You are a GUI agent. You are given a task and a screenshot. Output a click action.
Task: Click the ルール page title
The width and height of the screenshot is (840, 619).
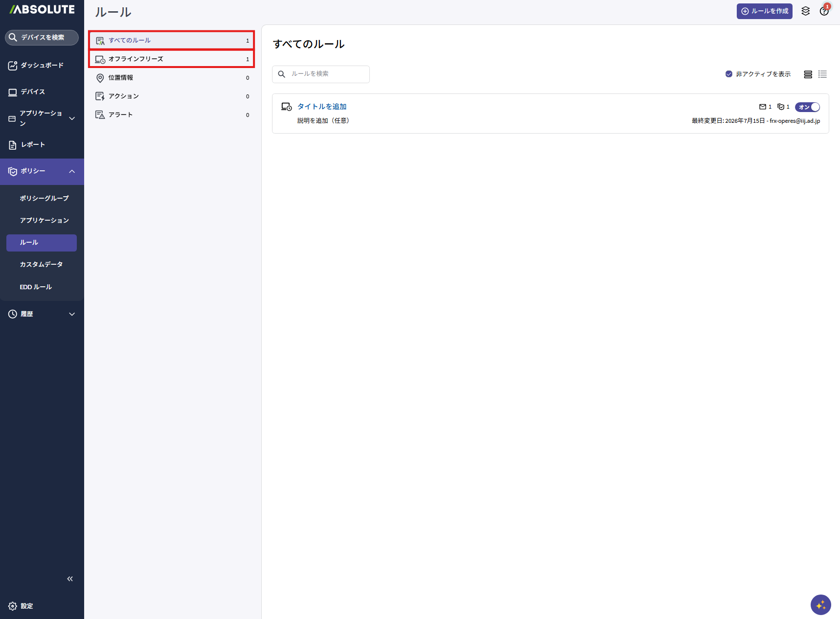113,12
